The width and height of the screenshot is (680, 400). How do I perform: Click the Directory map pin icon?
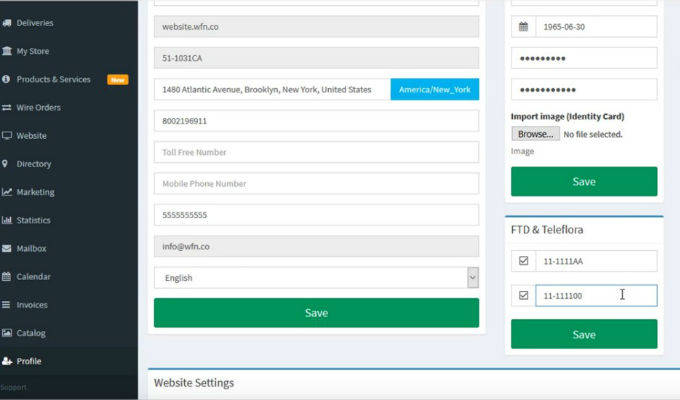[5, 164]
